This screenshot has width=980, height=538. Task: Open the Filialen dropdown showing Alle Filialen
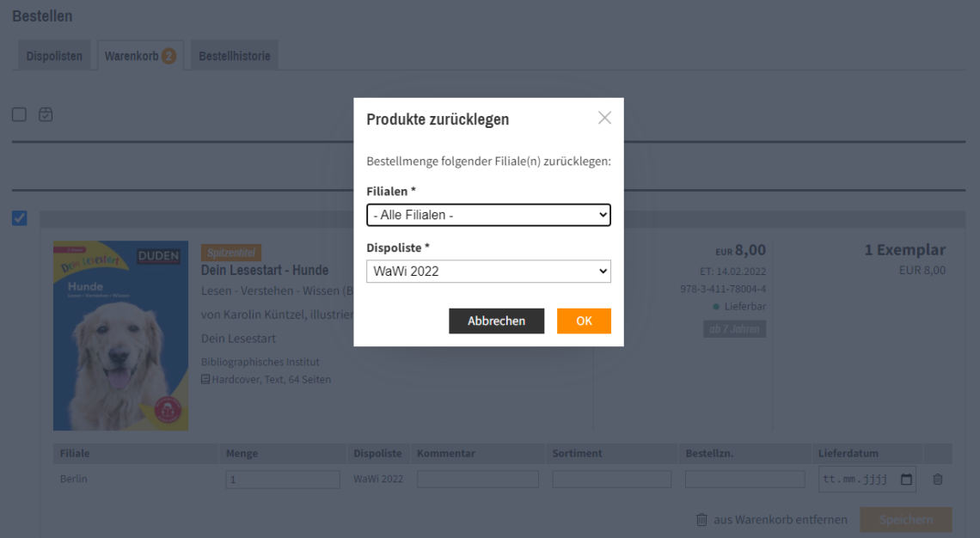[488, 215]
